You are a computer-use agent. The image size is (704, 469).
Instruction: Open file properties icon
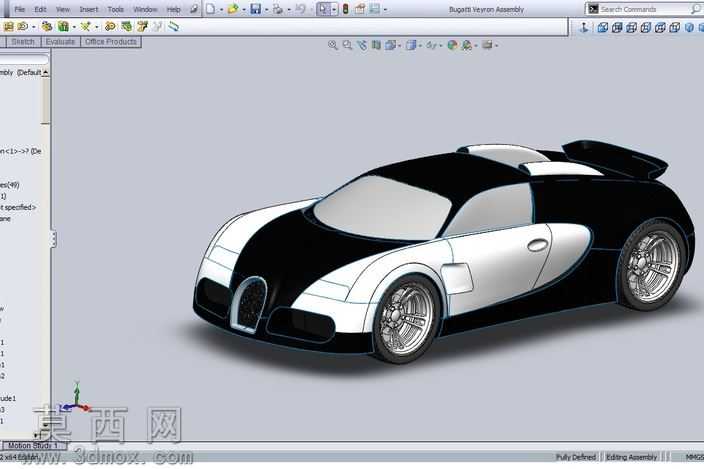coord(360,9)
